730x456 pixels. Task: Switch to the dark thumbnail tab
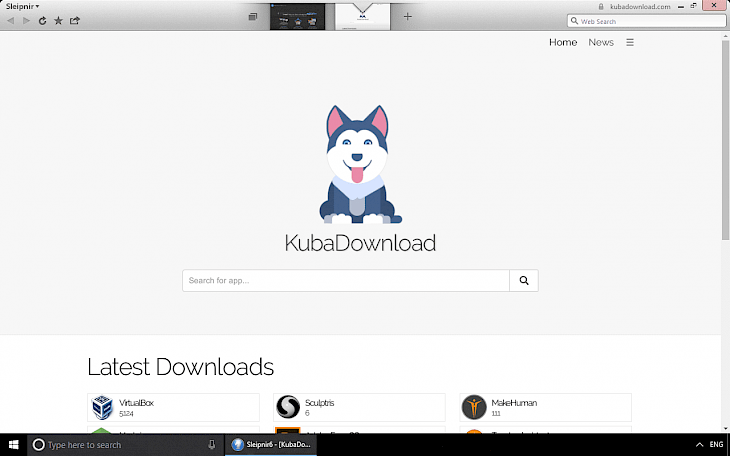[x=297, y=17]
